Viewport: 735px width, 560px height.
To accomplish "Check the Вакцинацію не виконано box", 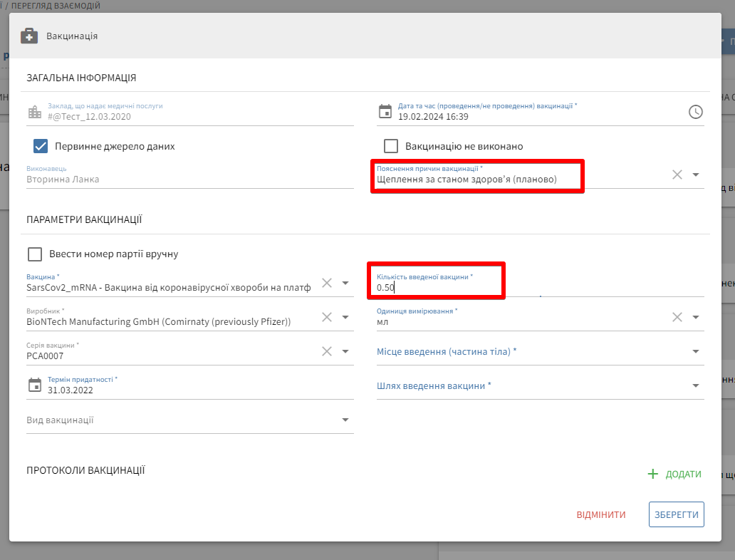I will (x=391, y=146).
